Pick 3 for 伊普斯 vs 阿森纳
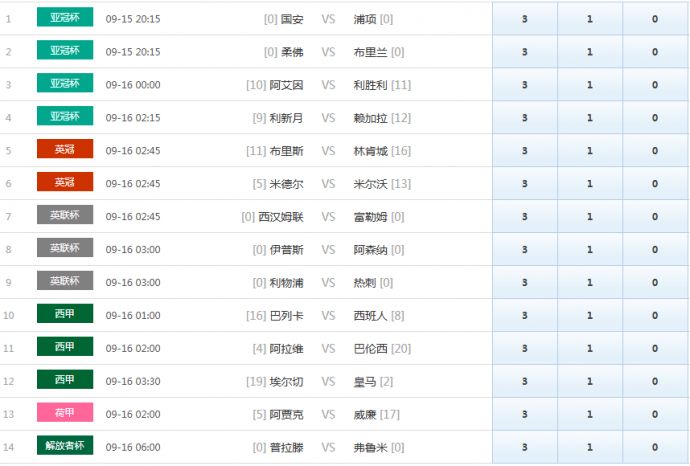The width and height of the screenshot is (690, 466). pyautogui.click(x=525, y=250)
